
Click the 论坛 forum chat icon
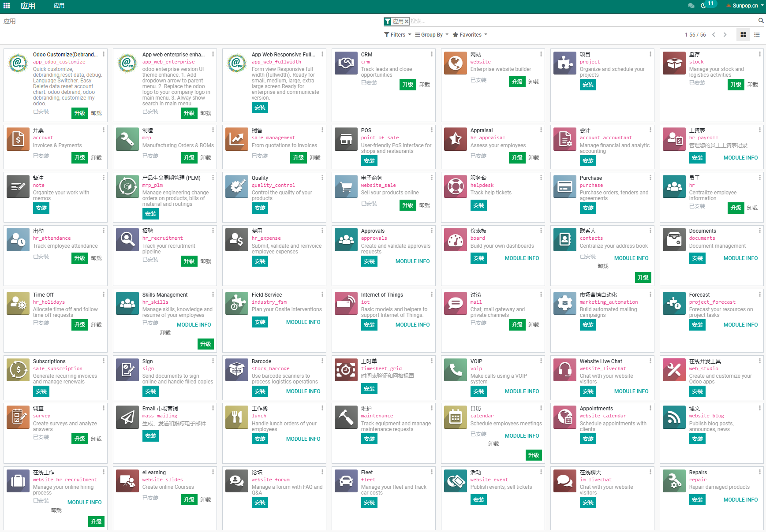pyautogui.click(x=237, y=481)
